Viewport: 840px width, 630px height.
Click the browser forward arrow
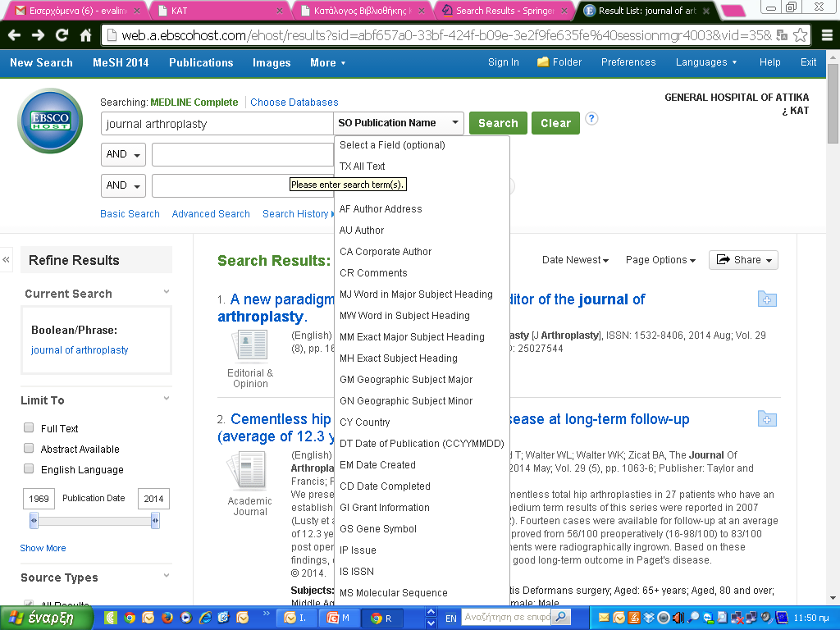(38, 35)
